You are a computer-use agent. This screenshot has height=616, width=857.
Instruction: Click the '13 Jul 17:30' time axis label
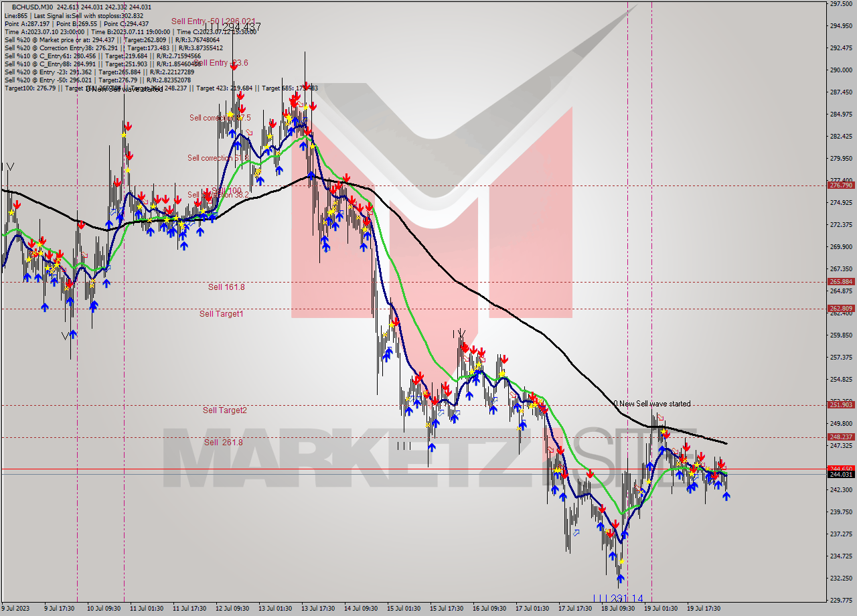[318, 609]
